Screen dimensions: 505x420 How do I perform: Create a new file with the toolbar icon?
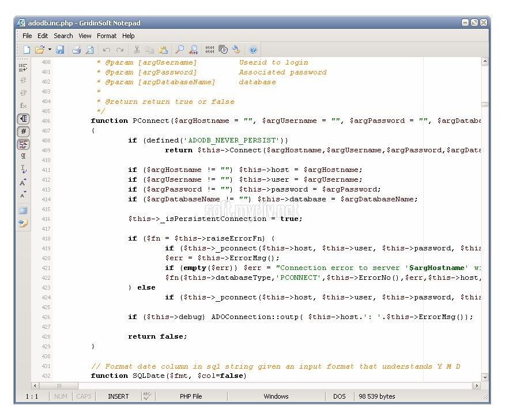point(27,50)
